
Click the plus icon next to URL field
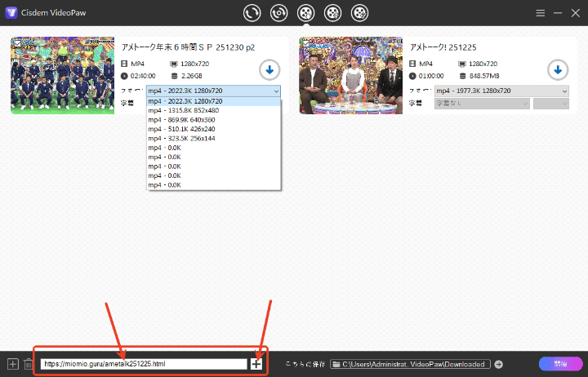(256, 364)
